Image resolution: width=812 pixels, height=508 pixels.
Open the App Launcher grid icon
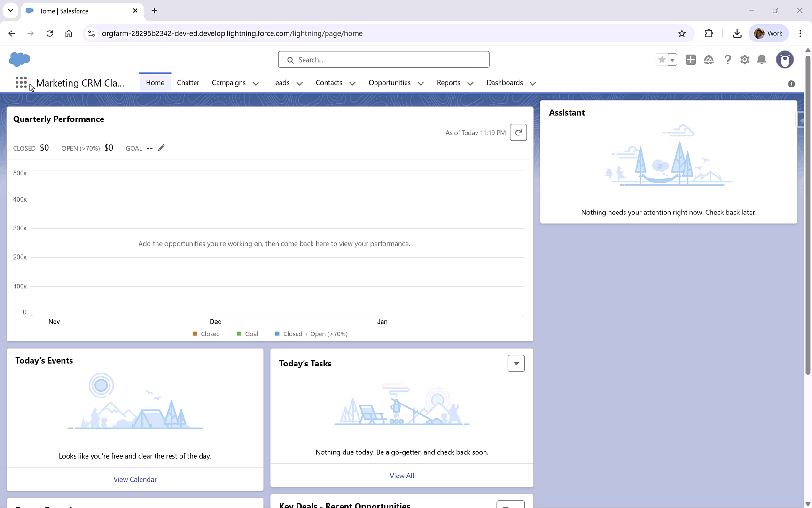21,83
